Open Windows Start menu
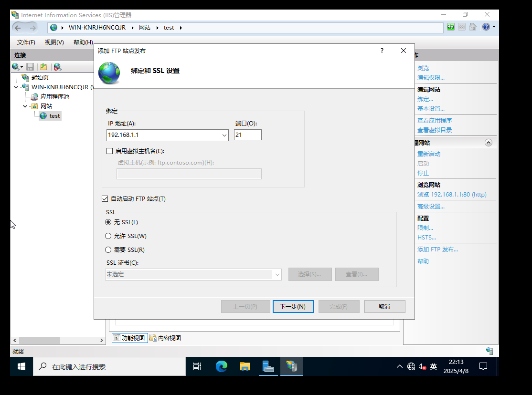The image size is (532, 395). click(21, 366)
